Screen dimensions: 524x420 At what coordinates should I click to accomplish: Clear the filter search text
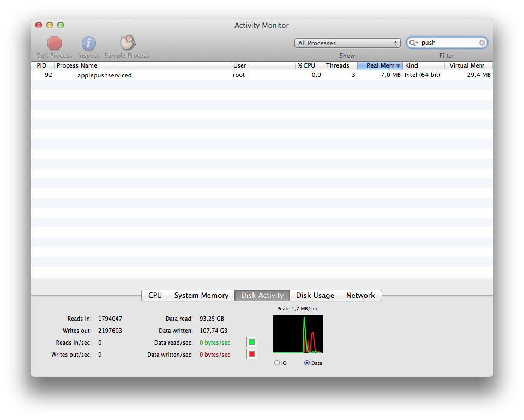coord(482,43)
